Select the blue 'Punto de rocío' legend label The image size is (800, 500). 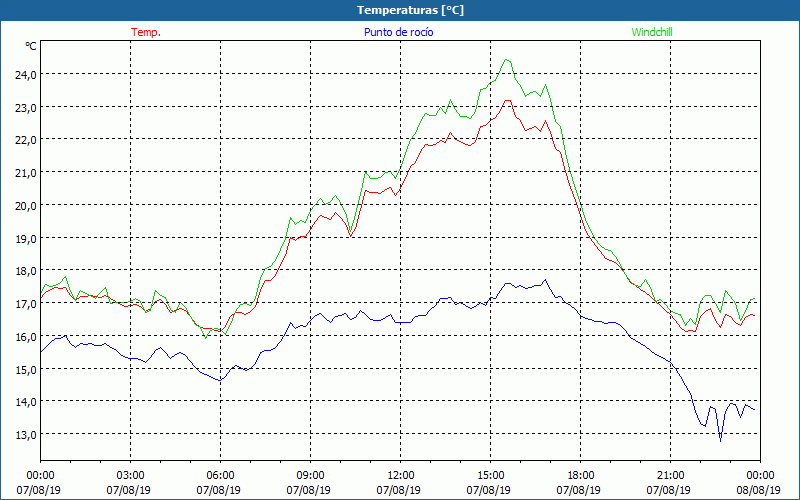(398, 32)
